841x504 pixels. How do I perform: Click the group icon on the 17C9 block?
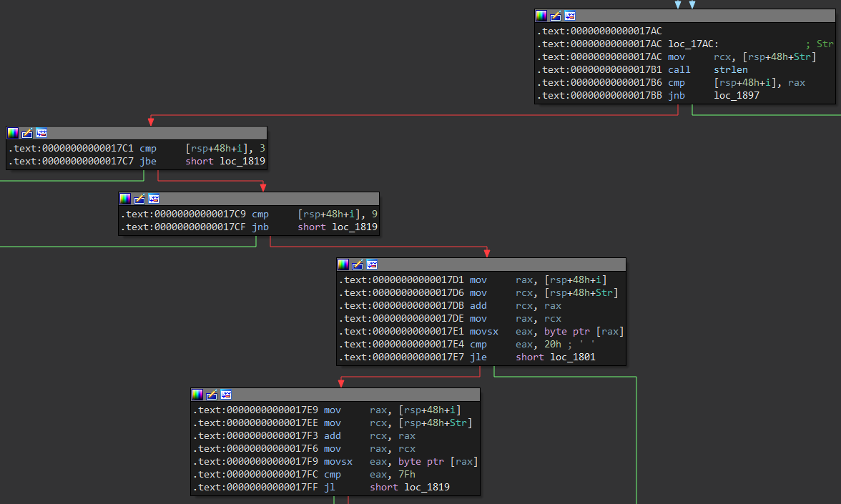click(x=154, y=199)
